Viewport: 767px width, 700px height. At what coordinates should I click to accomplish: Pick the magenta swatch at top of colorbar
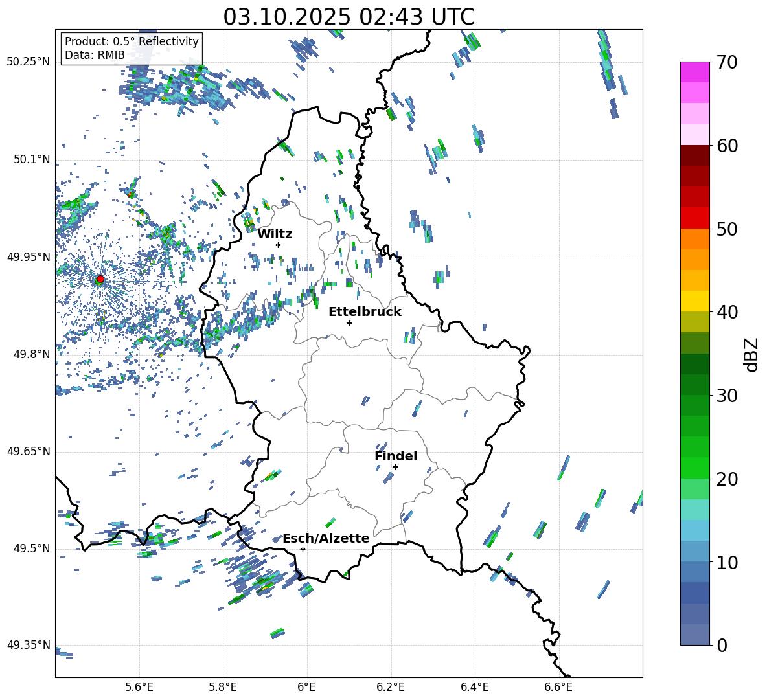point(695,72)
